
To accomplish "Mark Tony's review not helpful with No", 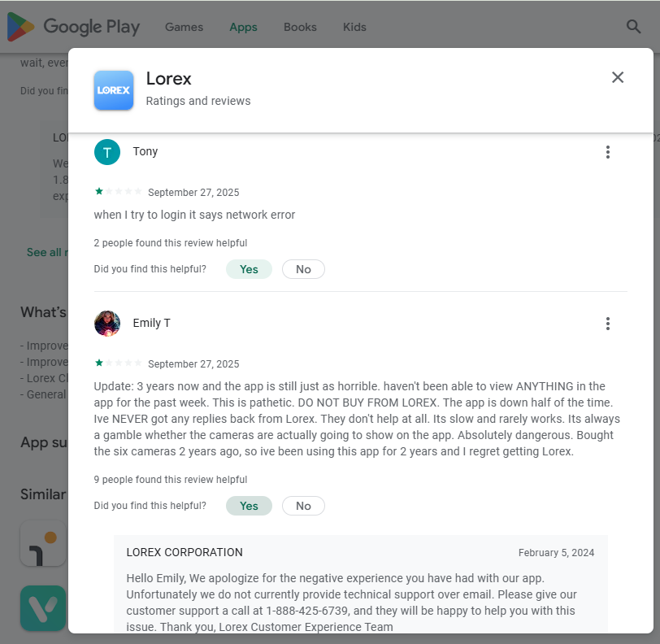I will 303,269.
